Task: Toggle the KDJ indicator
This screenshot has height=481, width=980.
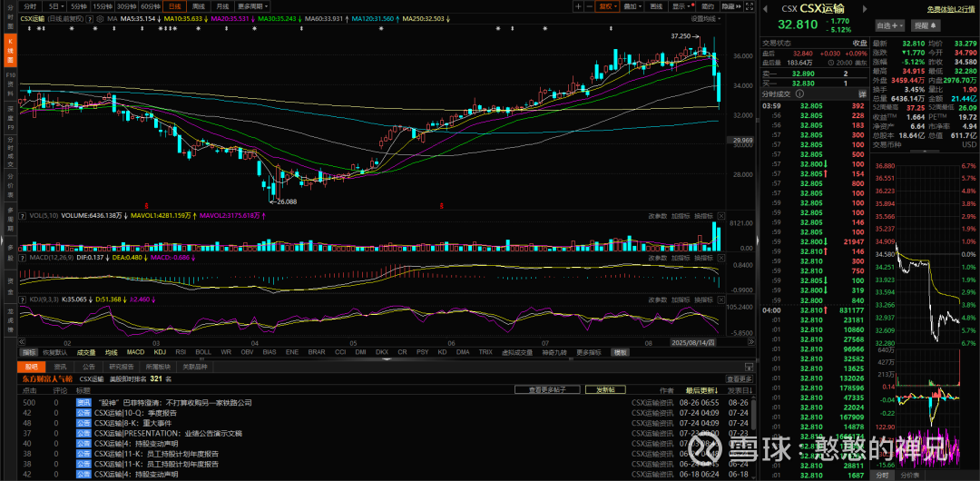Action: [x=160, y=352]
